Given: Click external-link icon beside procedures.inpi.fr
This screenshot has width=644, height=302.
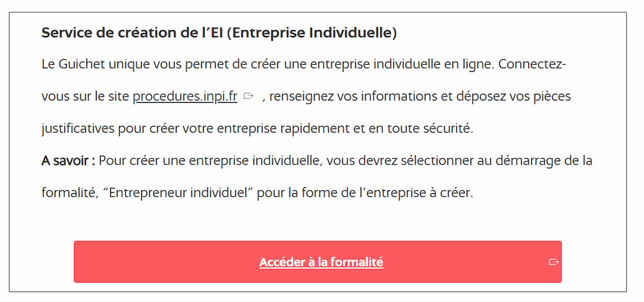Looking at the screenshot, I should click(x=249, y=96).
